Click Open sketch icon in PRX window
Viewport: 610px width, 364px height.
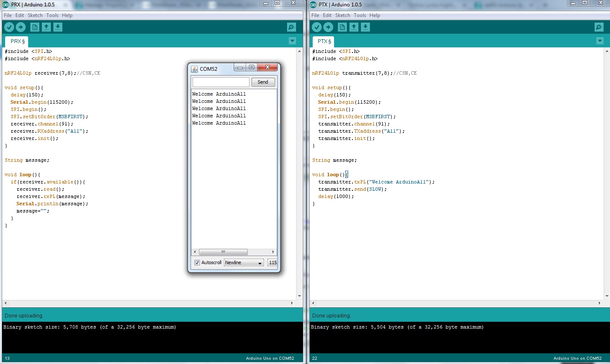pyautogui.click(x=46, y=27)
